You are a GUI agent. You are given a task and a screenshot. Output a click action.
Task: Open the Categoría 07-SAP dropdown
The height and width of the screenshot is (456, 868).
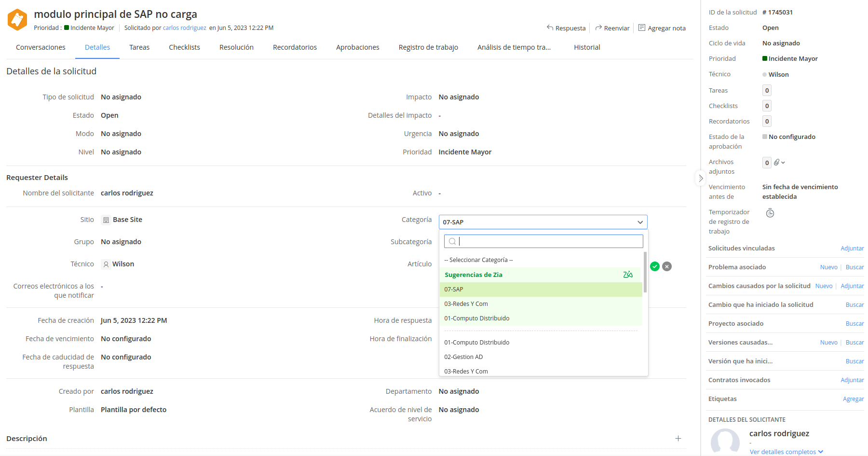(x=542, y=222)
